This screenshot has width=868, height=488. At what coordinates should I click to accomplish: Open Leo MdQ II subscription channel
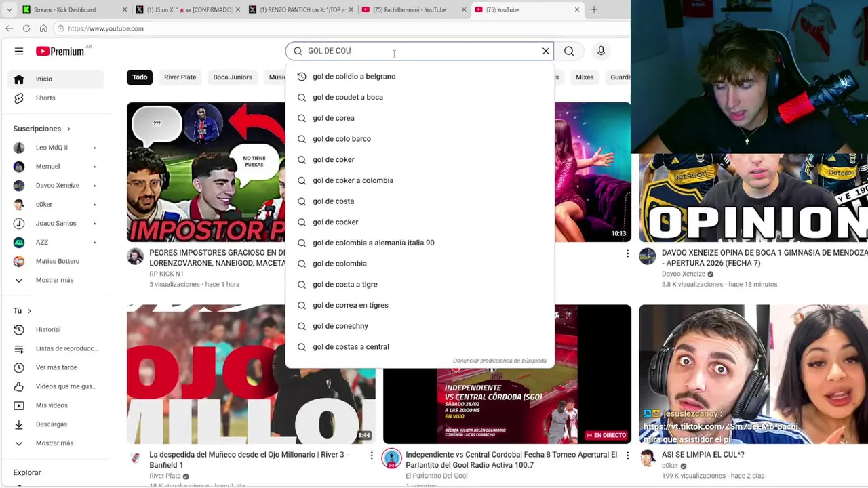[56, 147]
